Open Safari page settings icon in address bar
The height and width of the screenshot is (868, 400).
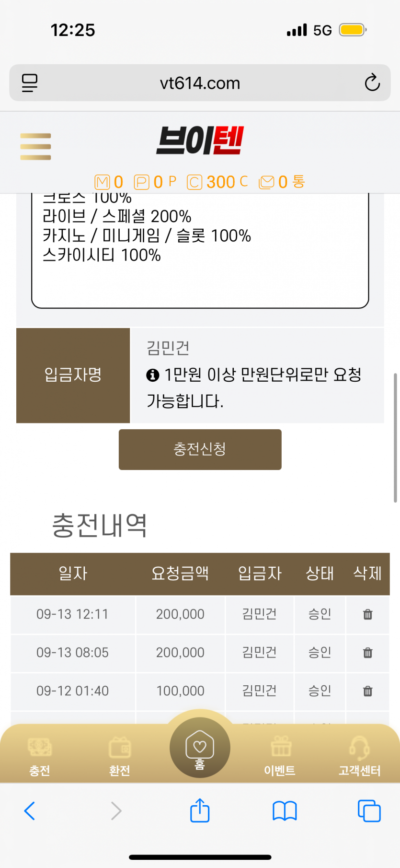tap(30, 83)
